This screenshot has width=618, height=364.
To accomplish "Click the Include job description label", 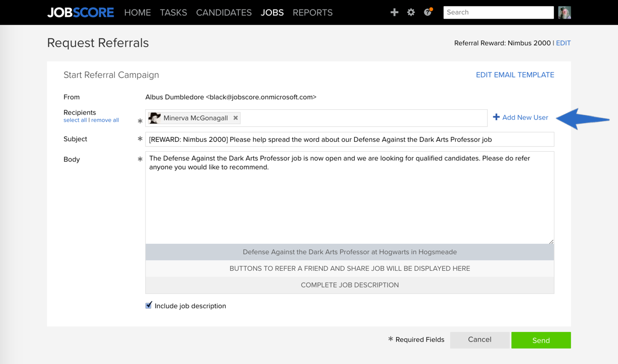I will (190, 306).
